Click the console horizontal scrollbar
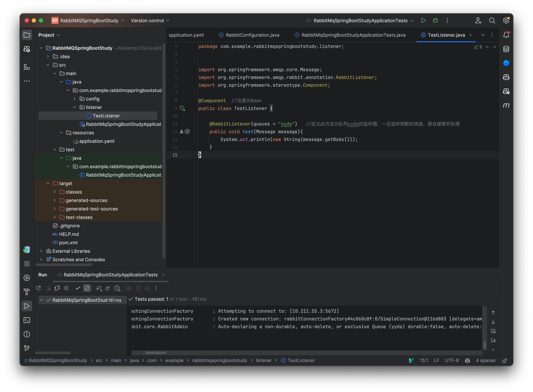This screenshot has width=533, height=392. (x=156, y=353)
